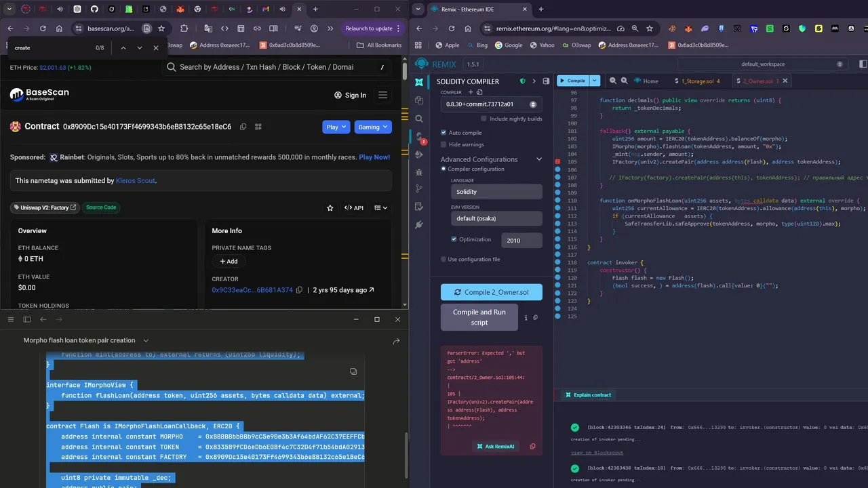
Task: Click Sign In on BaseScan
Action: point(350,95)
